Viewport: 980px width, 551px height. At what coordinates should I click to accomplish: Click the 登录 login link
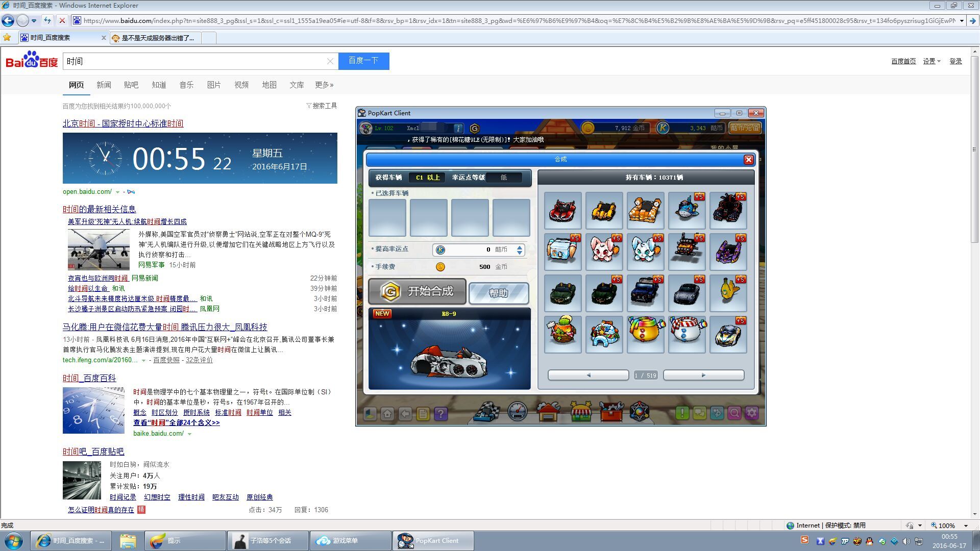coord(955,61)
